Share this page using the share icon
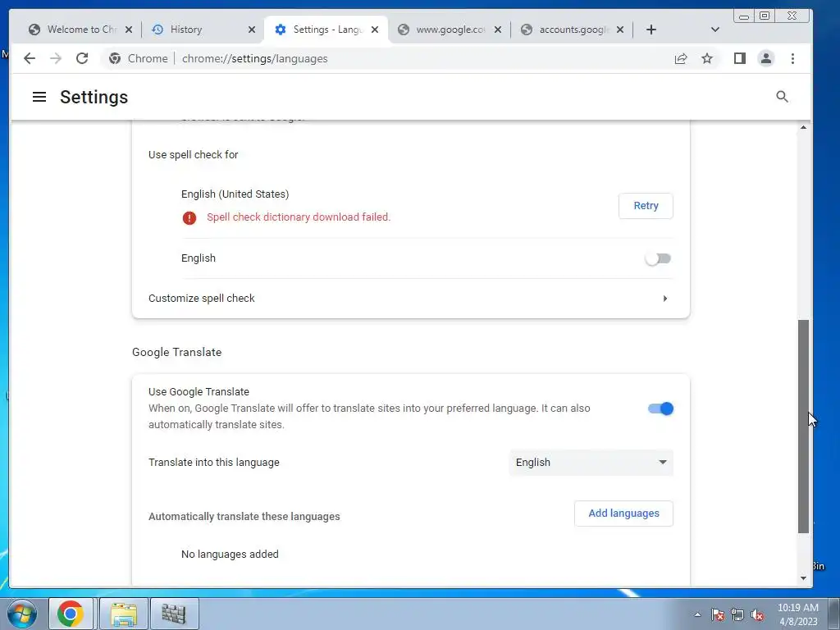 (x=681, y=58)
